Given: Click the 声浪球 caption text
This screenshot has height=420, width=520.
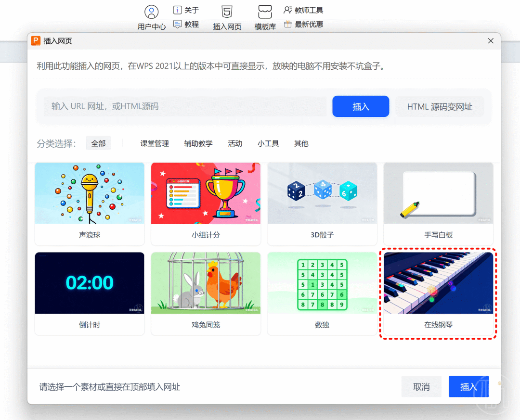Looking at the screenshot, I should pyautogui.click(x=90, y=235).
